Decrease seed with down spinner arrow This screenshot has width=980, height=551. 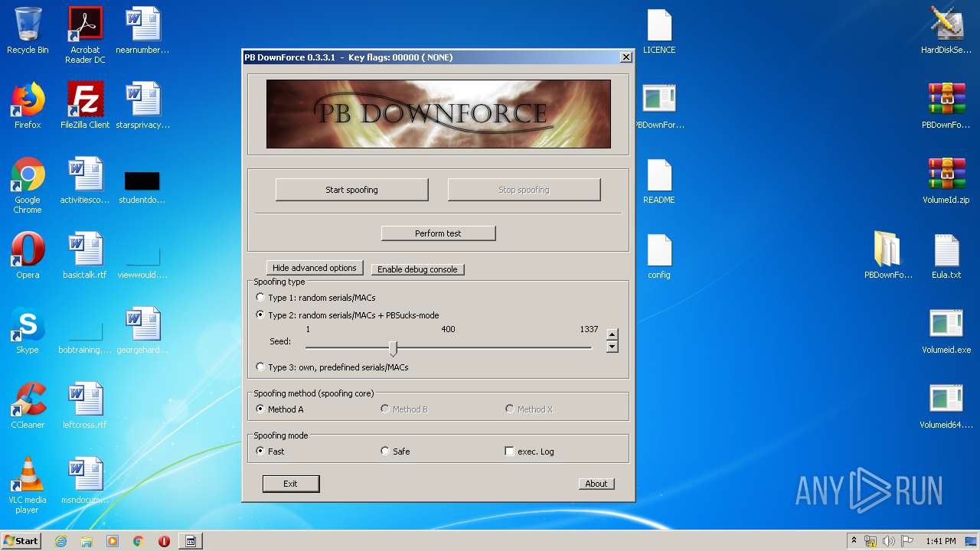(x=612, y=346)
